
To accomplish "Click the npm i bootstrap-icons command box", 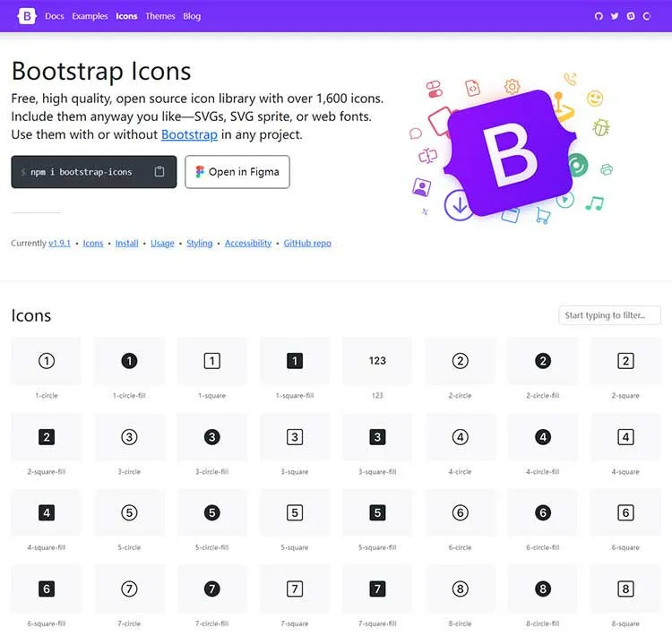I will click(94, 172).
